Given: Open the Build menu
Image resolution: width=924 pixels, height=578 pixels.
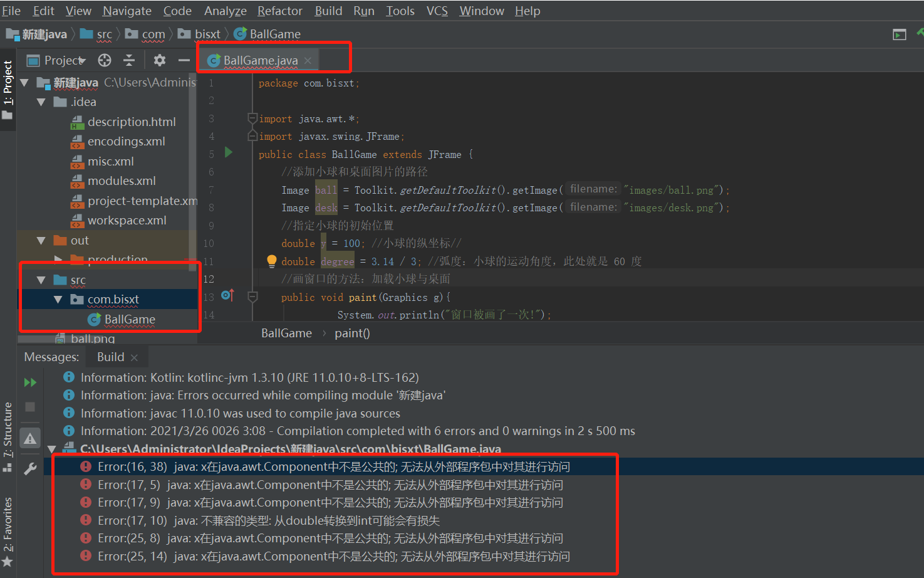Looking at the screenshot, I should (x=328, y=11).
